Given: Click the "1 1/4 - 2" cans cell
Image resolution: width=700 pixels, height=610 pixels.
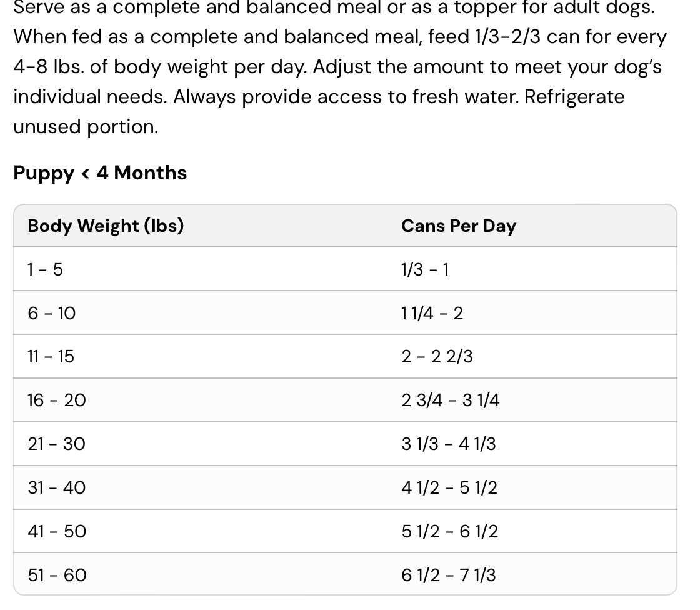Looking at the screenshot, I should click(x=432, y=313).
